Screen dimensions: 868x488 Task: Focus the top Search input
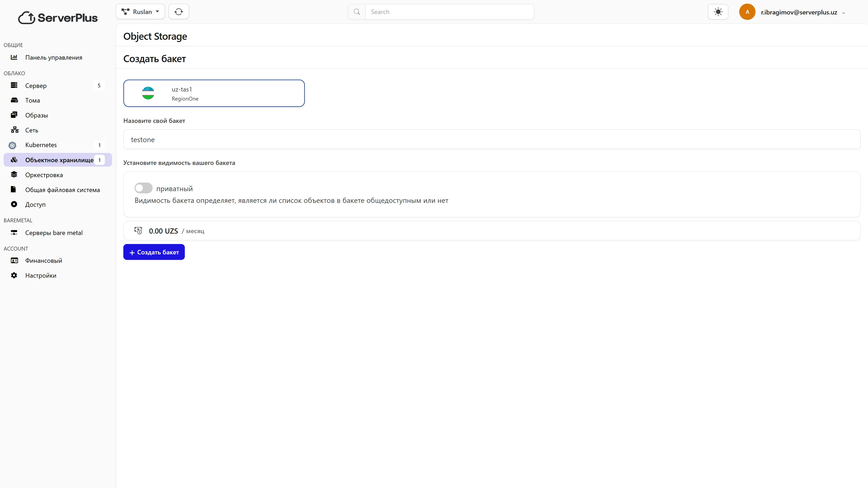point(449,12)
